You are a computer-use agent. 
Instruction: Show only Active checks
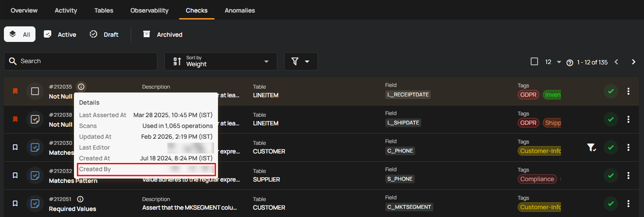click(60, 35)
